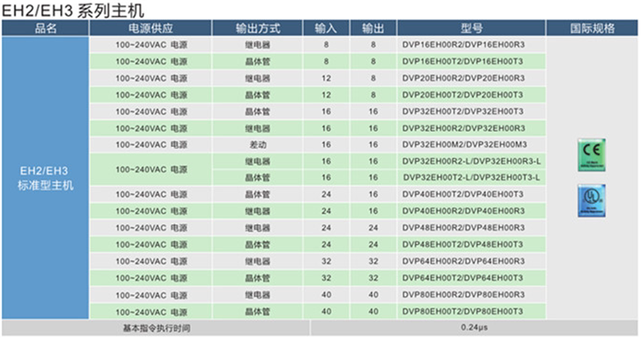Click input value 24 in DVP48EH00T2 row
The width and height of the screenshot is (644, 341).
click(326, 245)
